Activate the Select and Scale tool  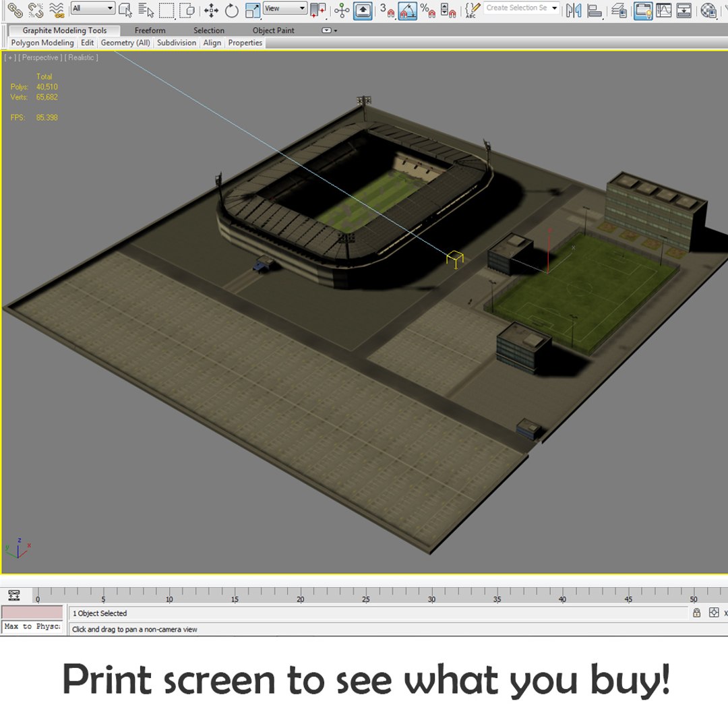253,9
